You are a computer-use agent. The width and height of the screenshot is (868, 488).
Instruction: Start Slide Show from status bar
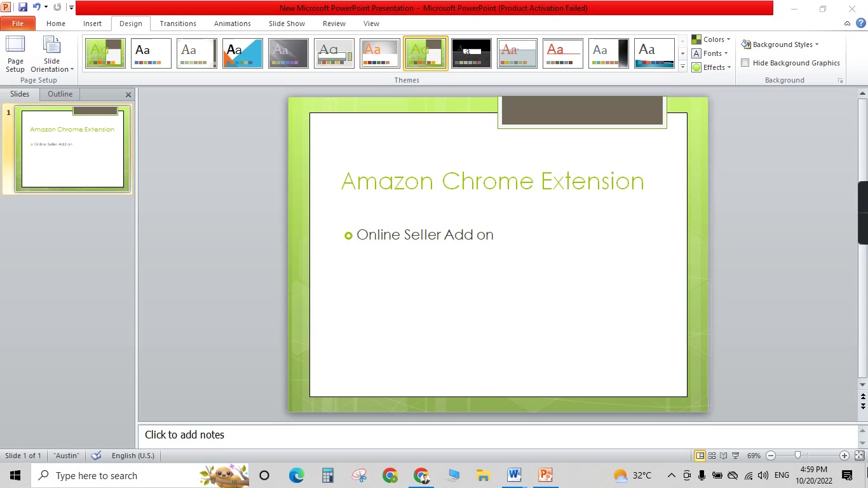pyautogui.click(x=735, y=456)
